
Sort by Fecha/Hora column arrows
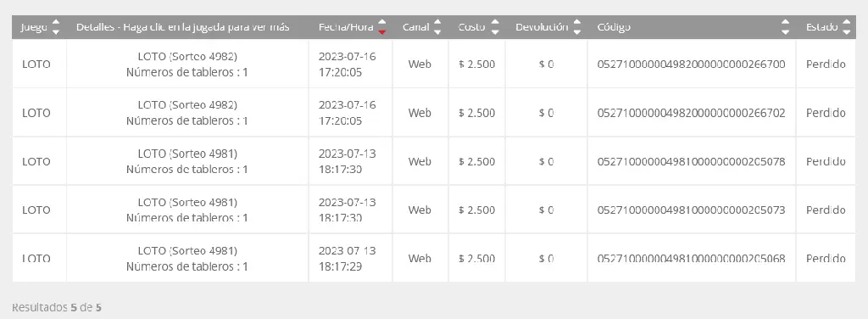pyautogui.click(x=382, y=27)
